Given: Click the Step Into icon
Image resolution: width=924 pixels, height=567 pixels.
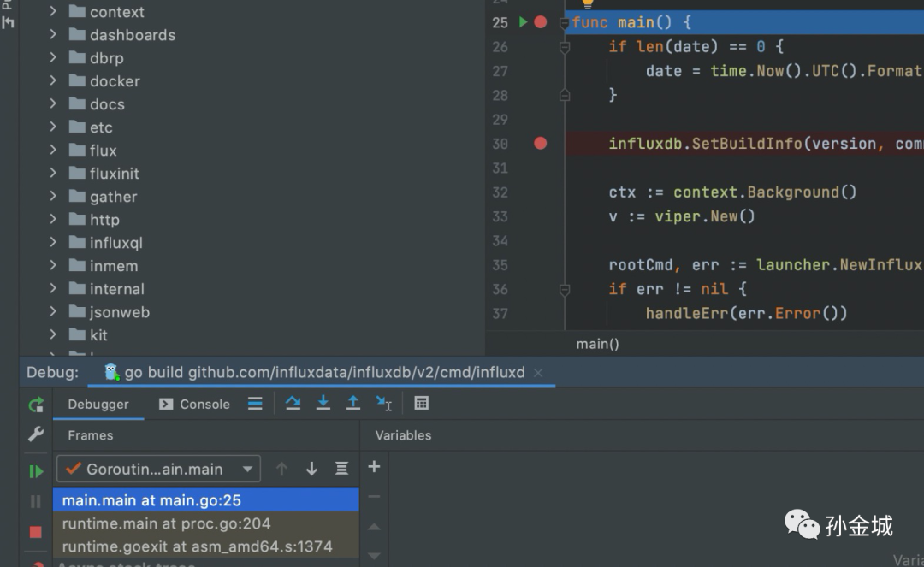Looking at the screenshot, I should pos(323,404).
